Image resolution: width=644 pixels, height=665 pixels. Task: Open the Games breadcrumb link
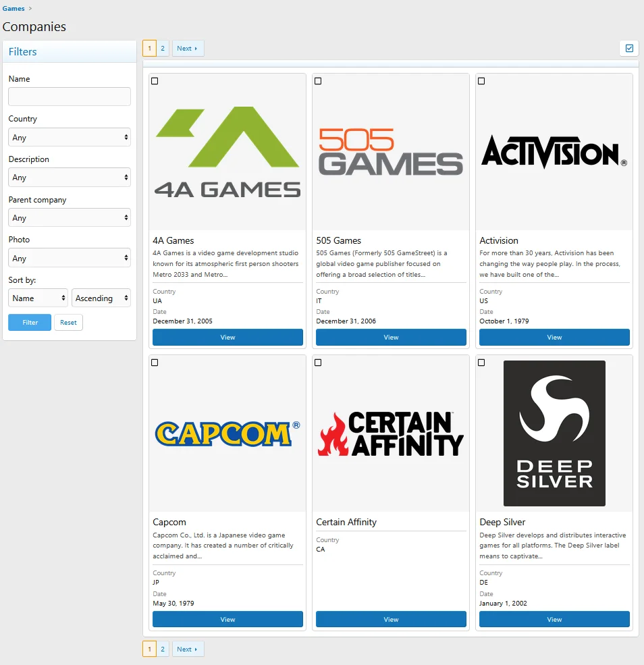14,9
